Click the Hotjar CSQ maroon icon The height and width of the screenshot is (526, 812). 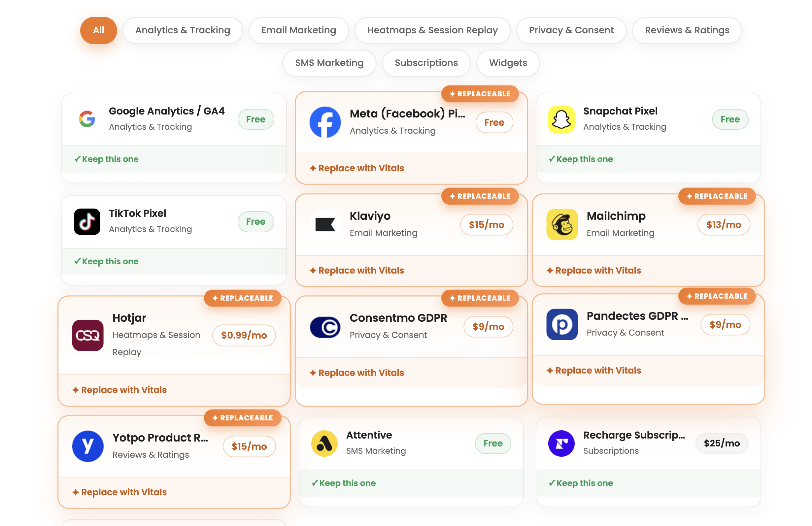(x=88, y=335)
